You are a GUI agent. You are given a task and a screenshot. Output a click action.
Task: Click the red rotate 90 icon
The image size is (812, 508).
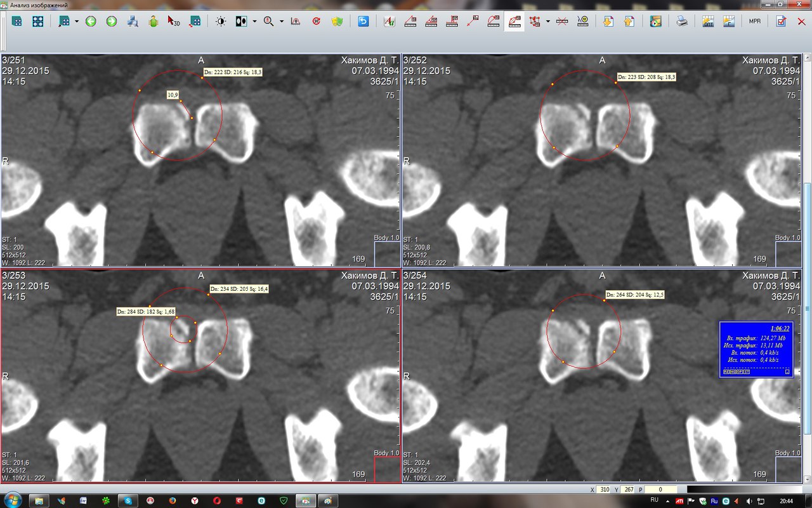coord(316,21)
